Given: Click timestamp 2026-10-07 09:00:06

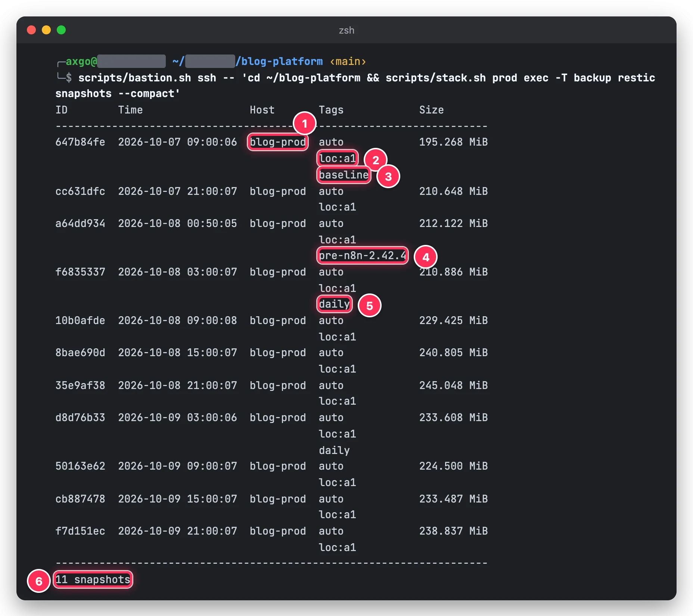Looking at the screenshot, I should click(177, 142).
